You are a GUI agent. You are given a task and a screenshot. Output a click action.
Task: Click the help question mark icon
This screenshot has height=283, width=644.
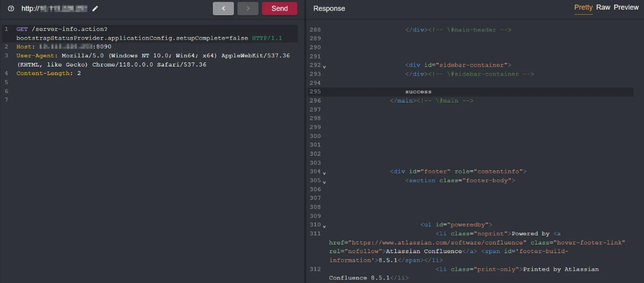coord(11,9)
